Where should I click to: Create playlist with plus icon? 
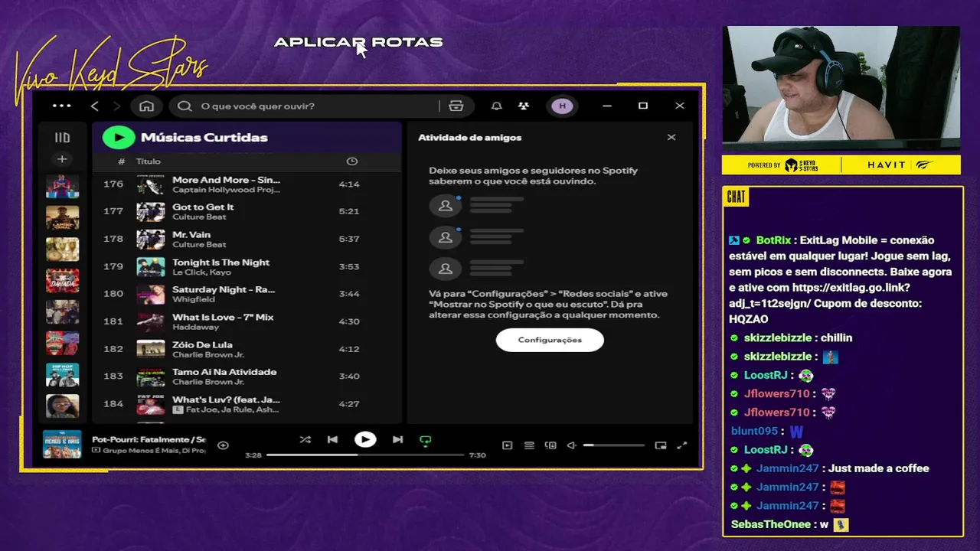pyautogui.click(x=62, y=159)
